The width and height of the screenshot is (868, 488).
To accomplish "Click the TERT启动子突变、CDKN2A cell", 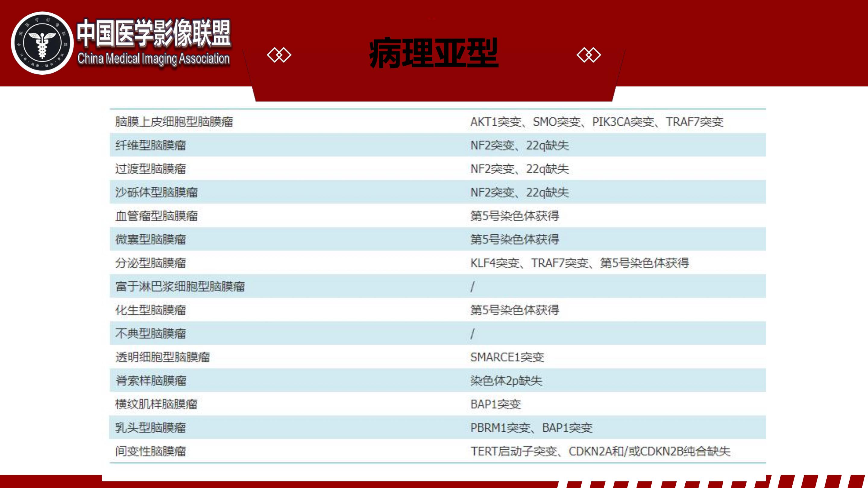I will 600,451.
